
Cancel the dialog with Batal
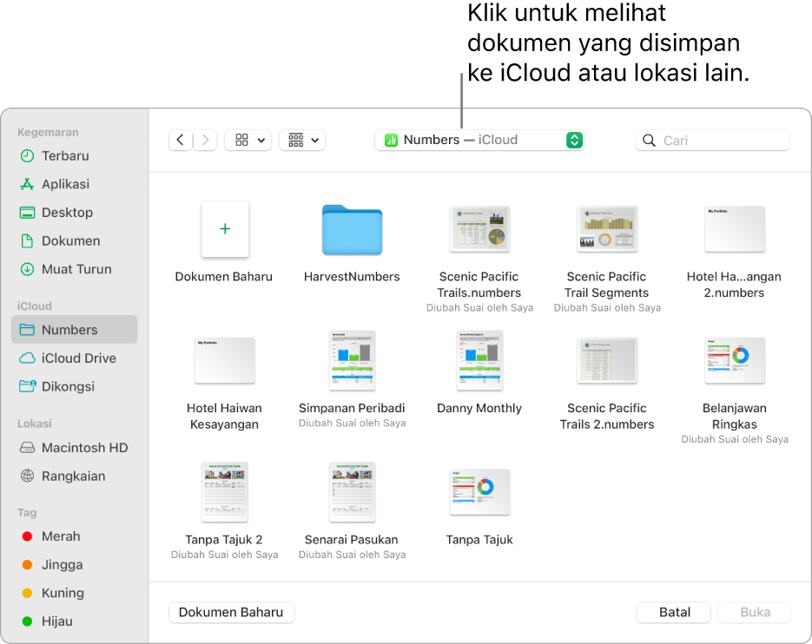click(673, 612)
